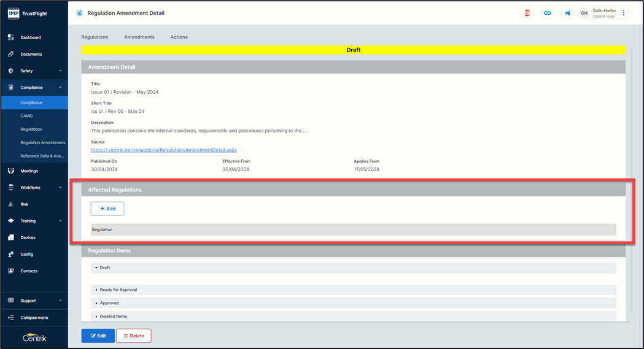Click the Effective From date value
Viewport: 644px width, 349px height.
point(236,169)
